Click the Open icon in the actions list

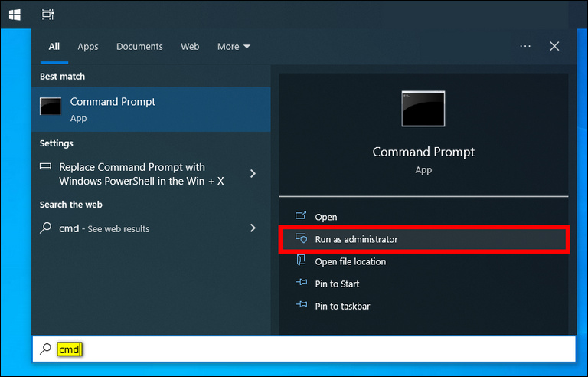(301, 215)
